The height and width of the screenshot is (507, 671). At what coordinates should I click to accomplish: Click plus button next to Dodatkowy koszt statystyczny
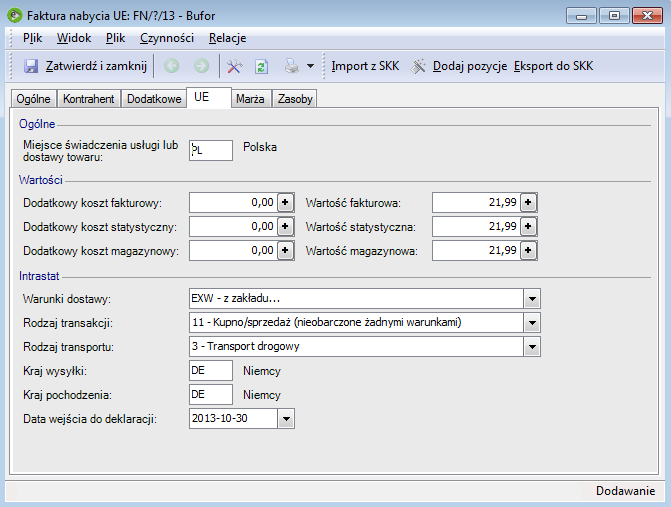click(x=285, y=226)
